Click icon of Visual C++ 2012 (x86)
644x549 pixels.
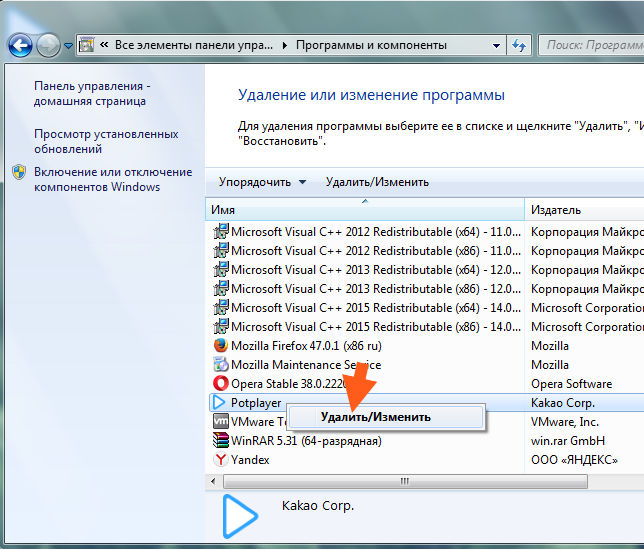(x=221, y=250)
